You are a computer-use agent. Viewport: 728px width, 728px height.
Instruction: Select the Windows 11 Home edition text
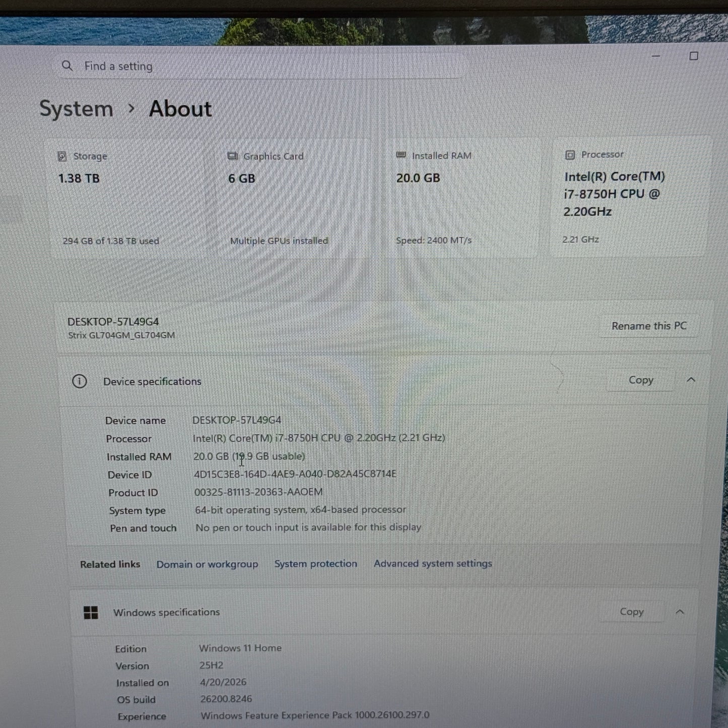[240, 648]
